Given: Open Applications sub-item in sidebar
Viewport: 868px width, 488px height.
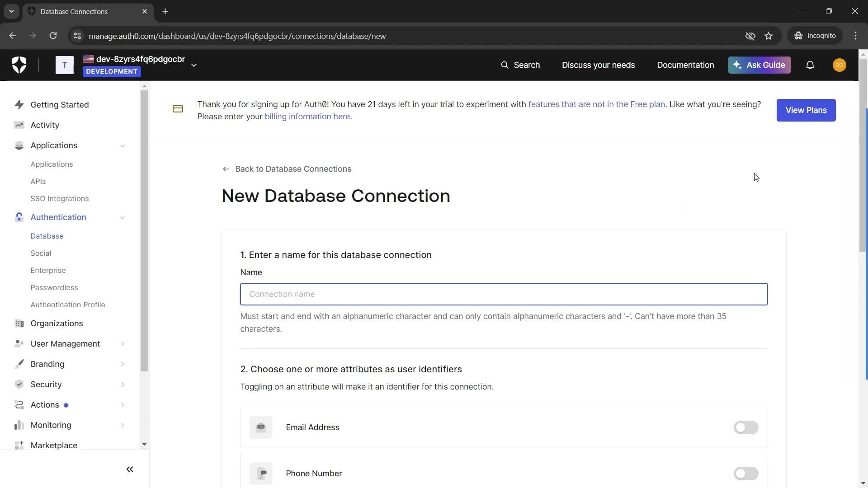Looking at the screenshot, I should (x=52, y=164).
